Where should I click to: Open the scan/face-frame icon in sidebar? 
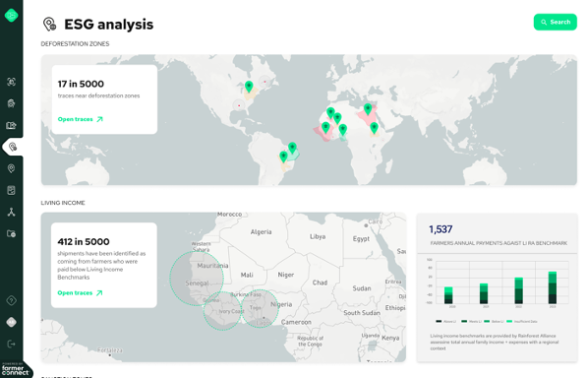(11, 82)
